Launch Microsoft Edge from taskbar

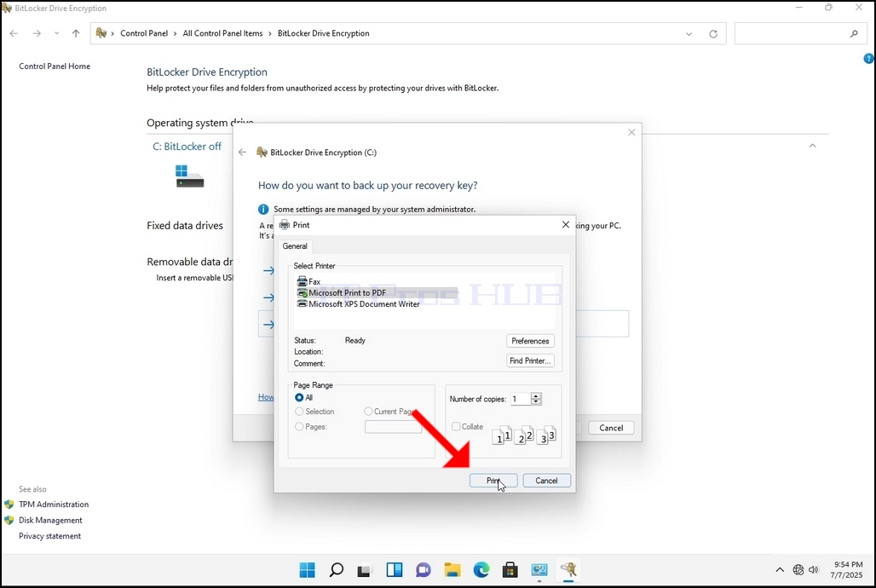[481, 569]
